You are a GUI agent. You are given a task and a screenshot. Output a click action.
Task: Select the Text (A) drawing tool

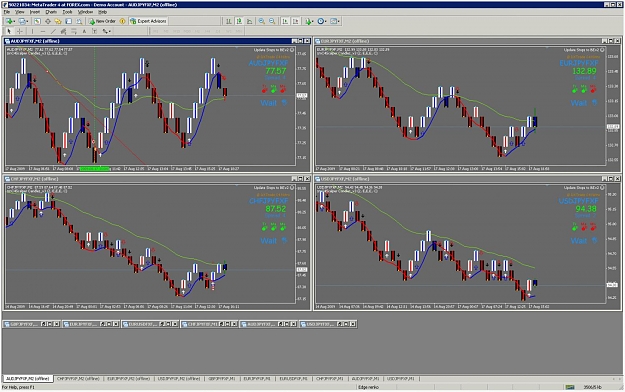click(84, 31)
